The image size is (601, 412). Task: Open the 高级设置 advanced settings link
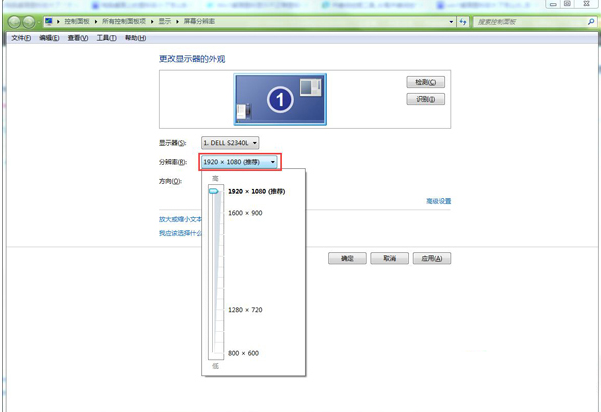[x=438, y=201]
